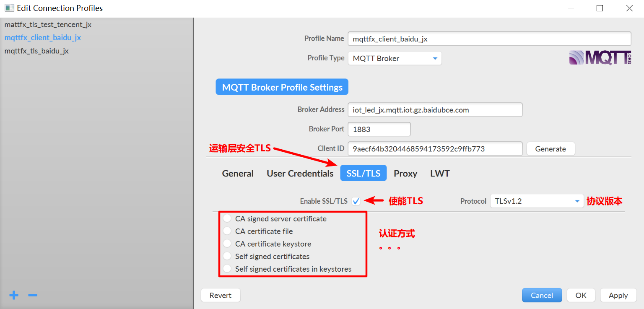Click the Cancel button
This screenshot has width=644, height=309.
(x=542, y=295)
